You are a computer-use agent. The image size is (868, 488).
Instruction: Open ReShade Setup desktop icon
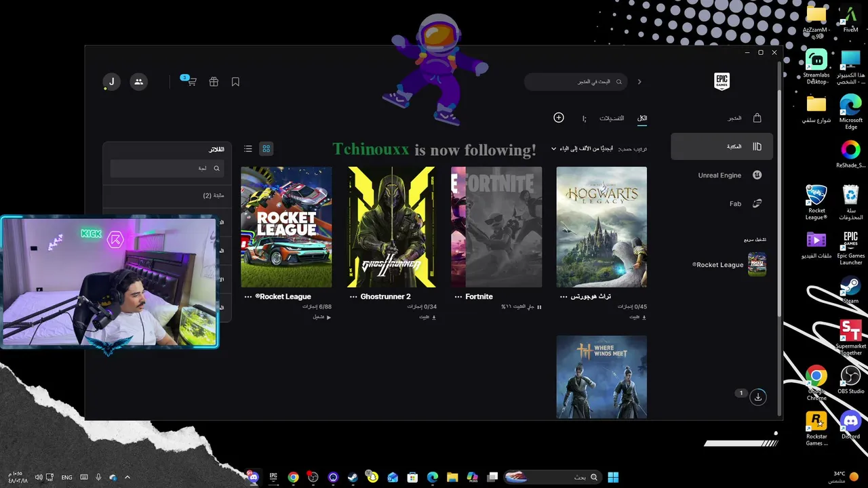(x=850, y=155)
